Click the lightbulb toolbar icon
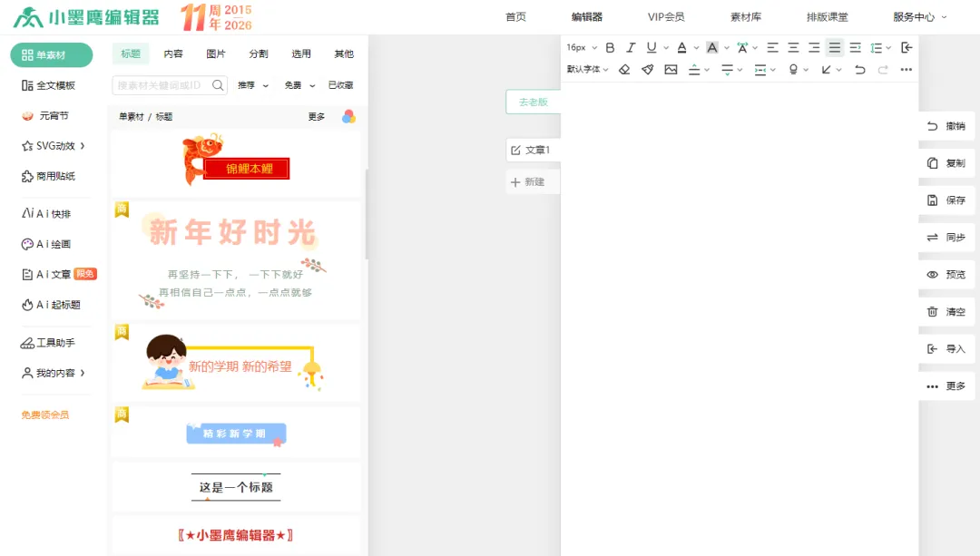980x556 pixels. [793, 69]
